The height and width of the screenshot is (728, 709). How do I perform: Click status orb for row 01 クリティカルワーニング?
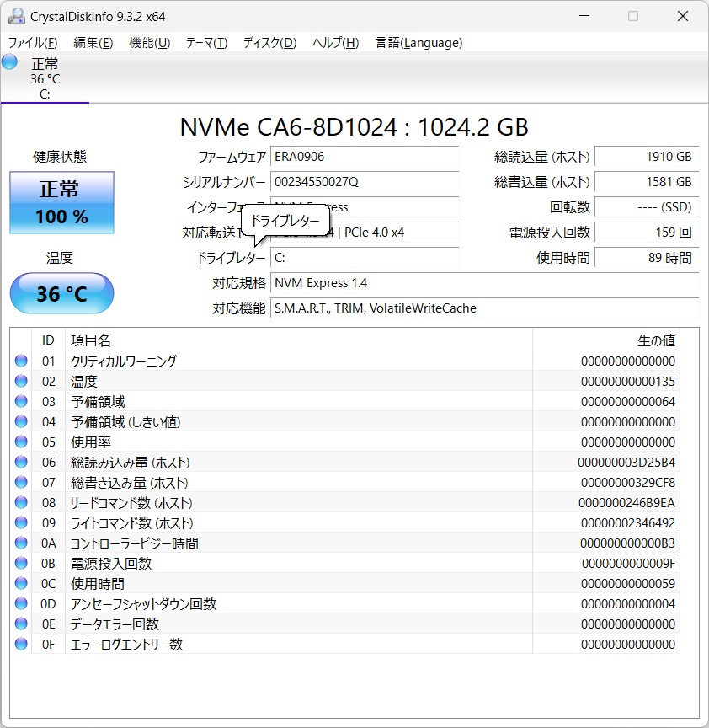point(21,361)
